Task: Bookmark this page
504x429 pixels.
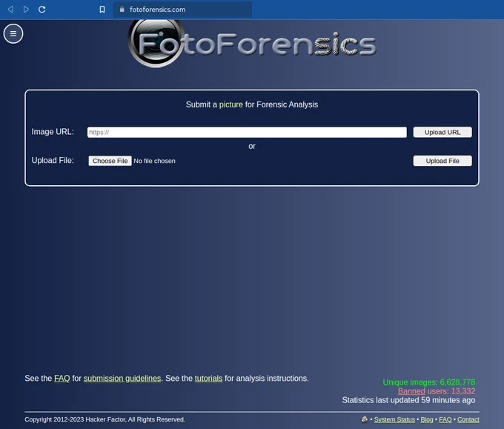Action: (102, 10)
